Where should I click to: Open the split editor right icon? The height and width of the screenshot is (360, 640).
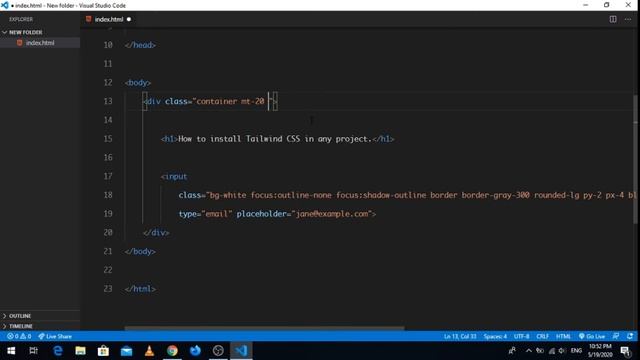613,19
